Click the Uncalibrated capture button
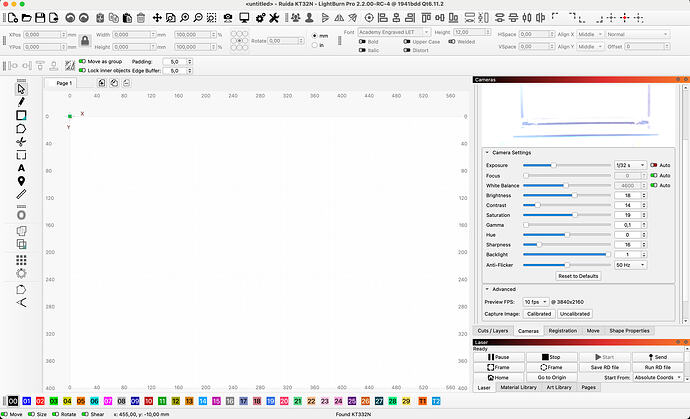 pos(575,314)
